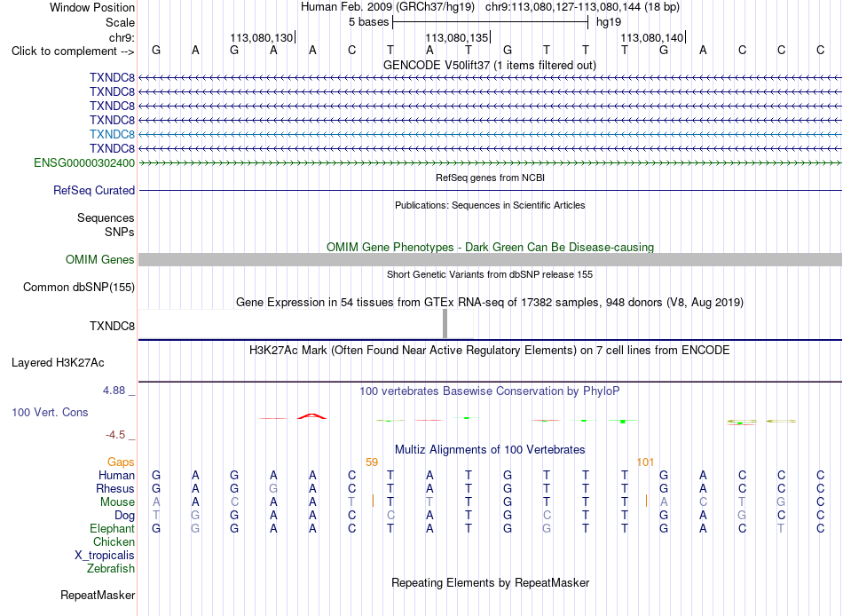Click the OMIM Genes label
This screenshot has height=616, width=843.
point(99,260)
